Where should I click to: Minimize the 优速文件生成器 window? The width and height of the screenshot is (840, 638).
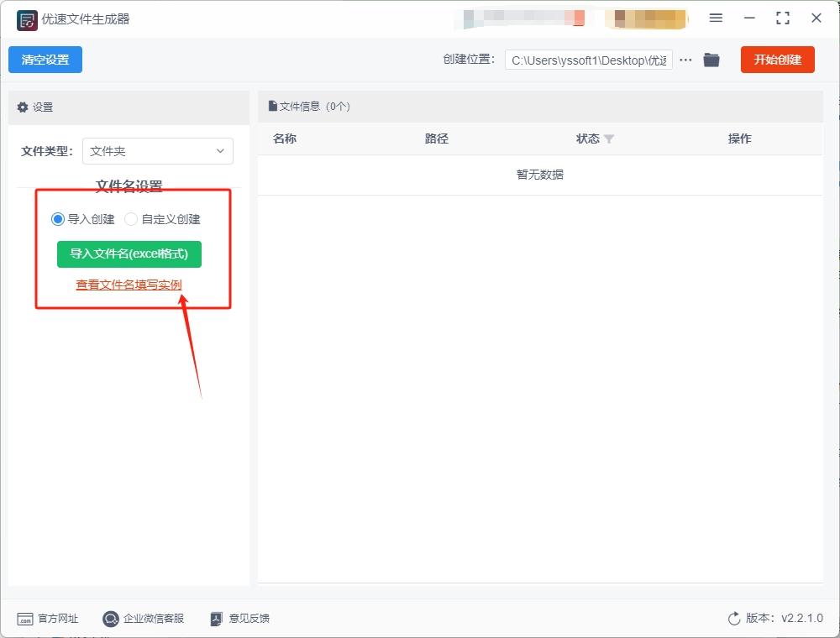pyautogui.click(x=749, y=18)
